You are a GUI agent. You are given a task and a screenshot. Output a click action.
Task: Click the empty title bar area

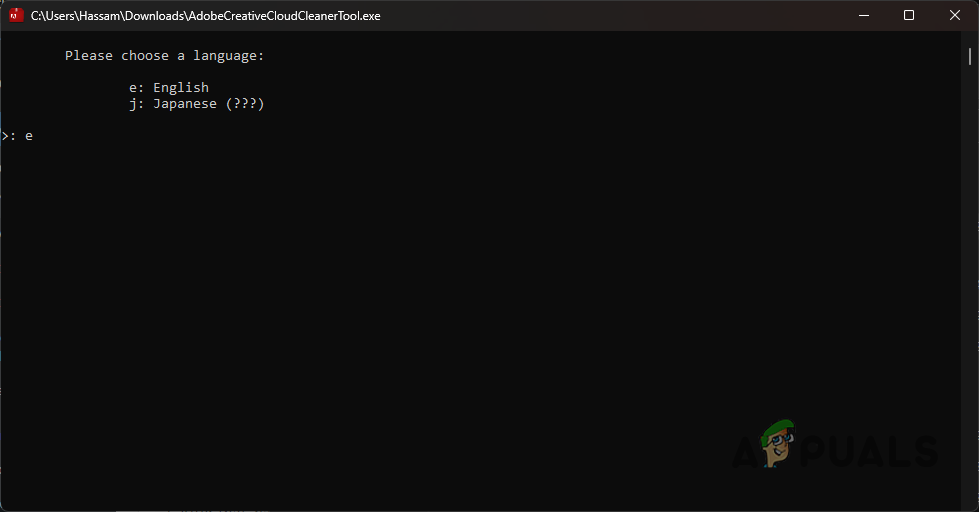coord(600,16)
